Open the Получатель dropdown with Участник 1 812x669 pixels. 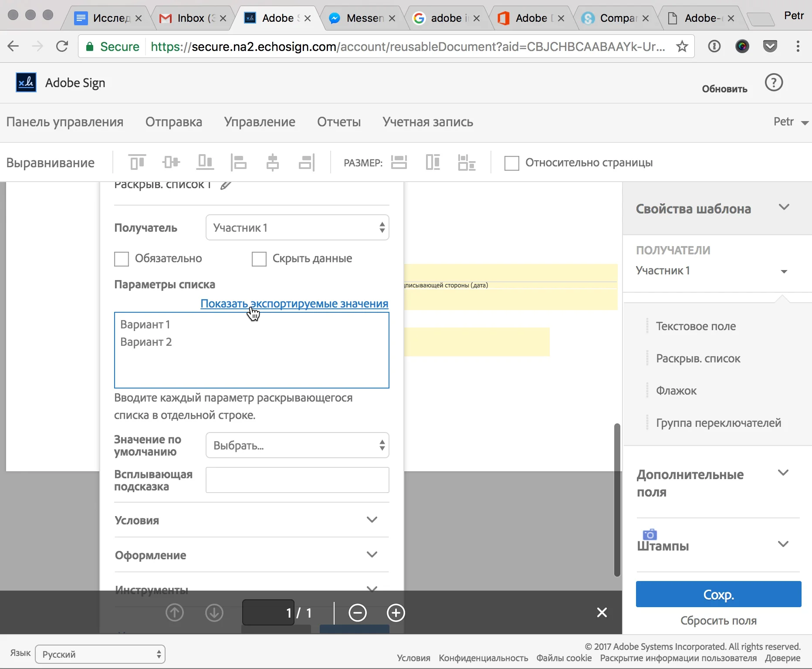click(x=297, y=227)
